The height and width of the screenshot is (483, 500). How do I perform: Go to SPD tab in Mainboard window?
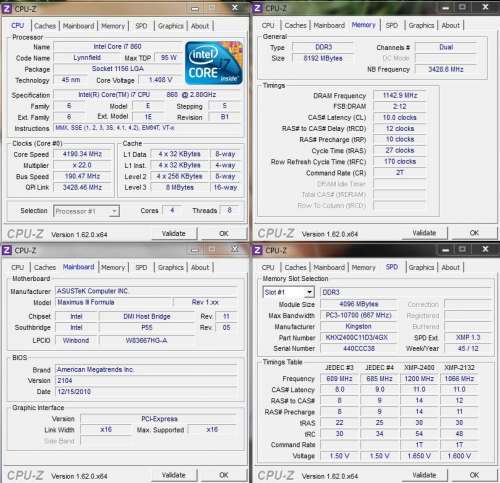(x=141, y=267)
